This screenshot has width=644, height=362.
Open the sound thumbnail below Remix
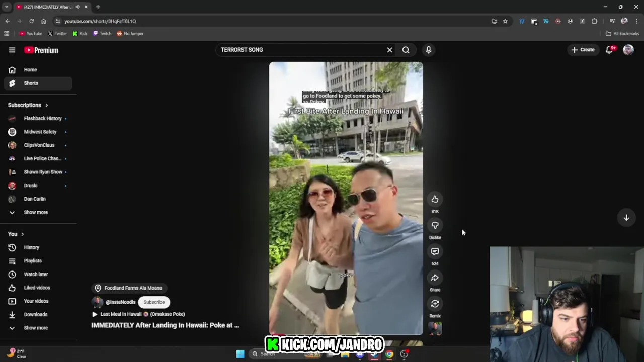point(435,328)
